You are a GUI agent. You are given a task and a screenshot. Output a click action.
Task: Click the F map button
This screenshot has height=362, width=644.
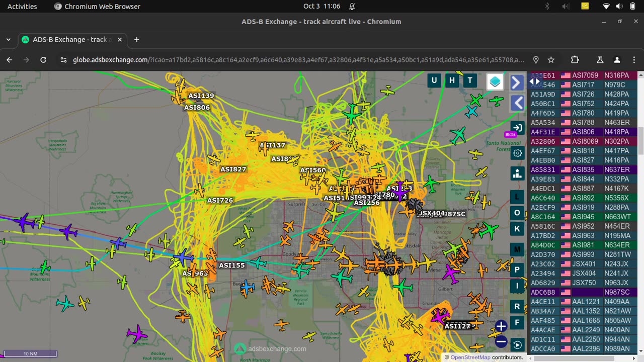coord(517,322)
